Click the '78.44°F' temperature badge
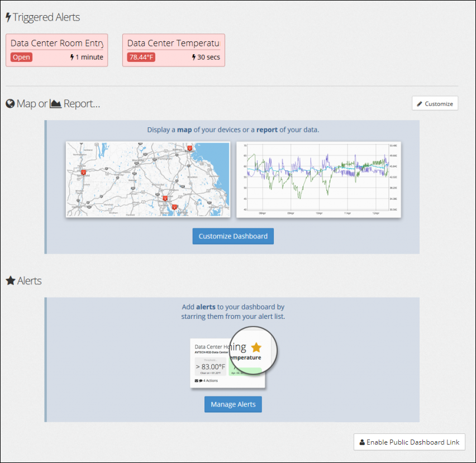Screen dimensions: 476x463 (140, 57)
